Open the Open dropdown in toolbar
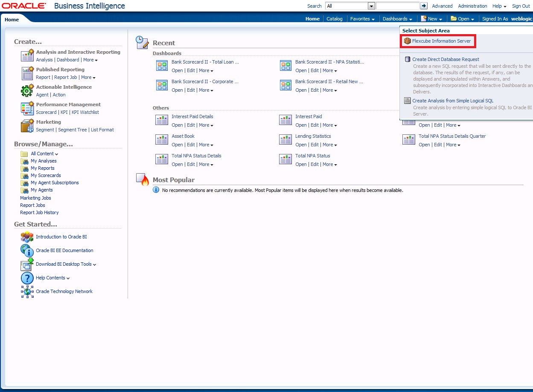The height and width of the screenshot is (392, 533). [x=463, y=19]
